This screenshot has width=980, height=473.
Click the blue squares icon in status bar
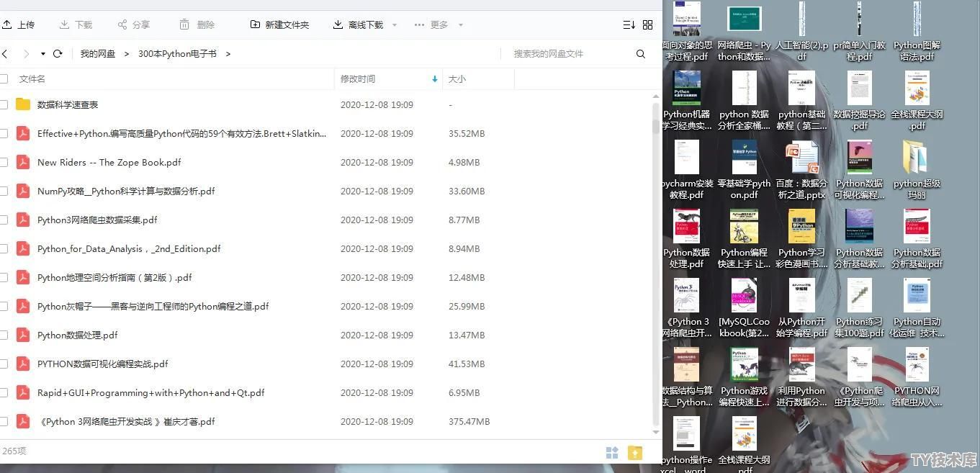pos(612,452)
